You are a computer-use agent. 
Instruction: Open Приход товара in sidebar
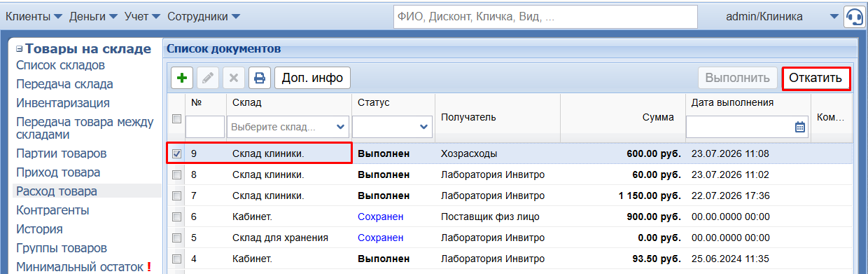click(x=58, y=172)
